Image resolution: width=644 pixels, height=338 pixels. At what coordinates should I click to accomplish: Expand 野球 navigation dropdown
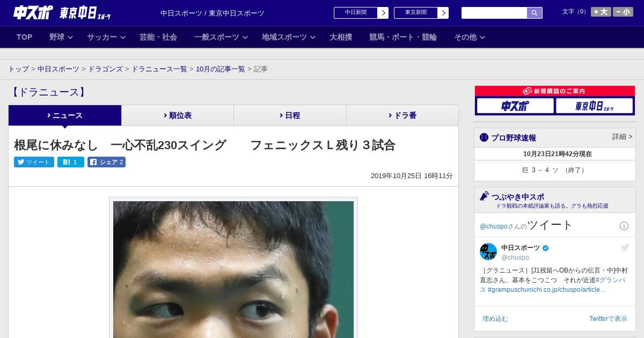pyautogui.click(x=61, y=37)
